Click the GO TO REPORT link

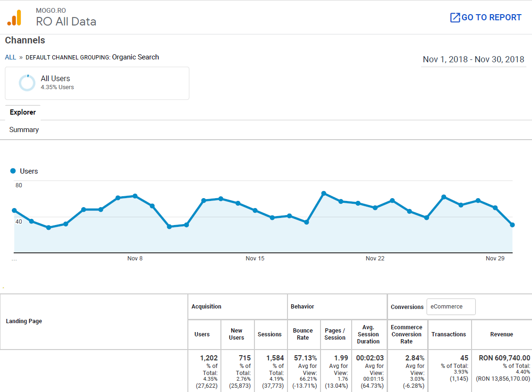click(x=490, y=17)
